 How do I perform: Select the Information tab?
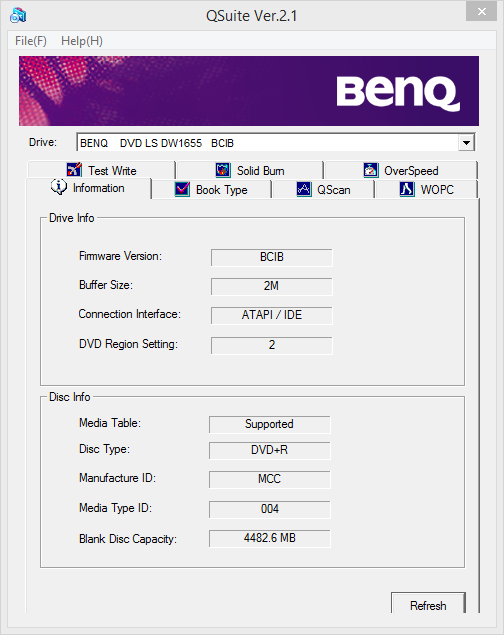tap(89, 188)
